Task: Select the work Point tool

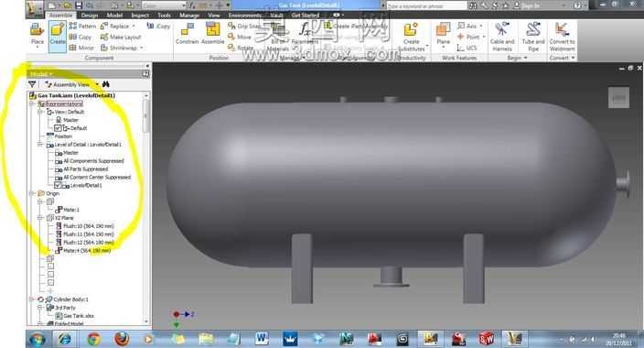Action: click(x=471, y=37)
